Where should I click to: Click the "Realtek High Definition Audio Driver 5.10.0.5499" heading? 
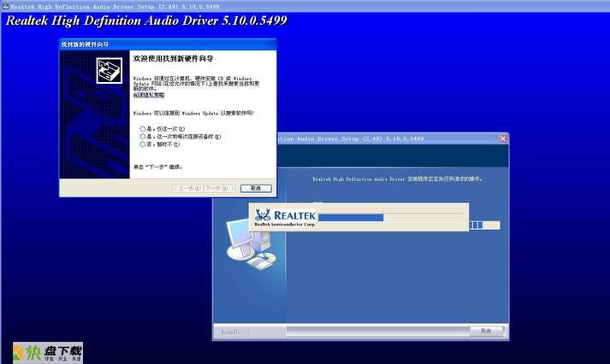click(x=146, y=21)
